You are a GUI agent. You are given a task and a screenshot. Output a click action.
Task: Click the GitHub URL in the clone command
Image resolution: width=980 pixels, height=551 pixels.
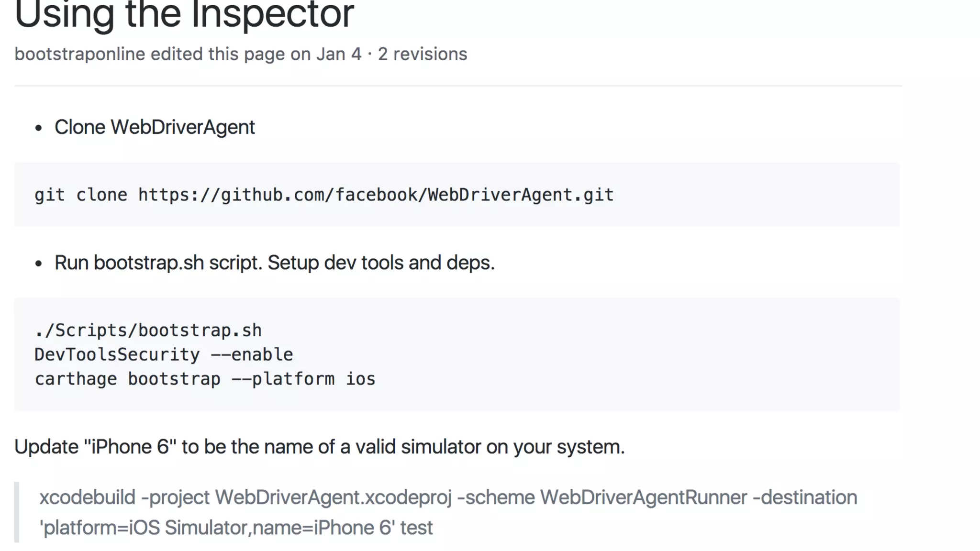[x=376, y=195]
